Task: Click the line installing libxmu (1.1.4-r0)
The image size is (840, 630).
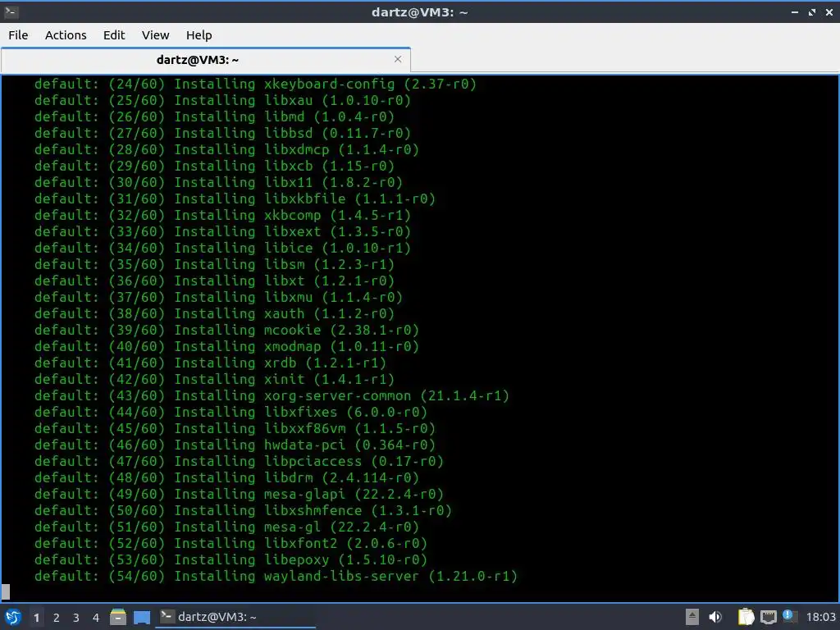Action: point(218,297)
